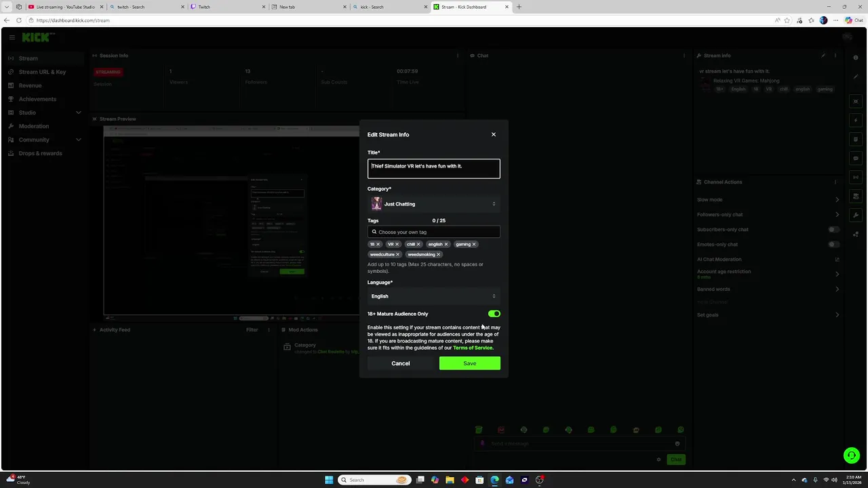Click the lightning bolt icon in right rail
Screen dimensions: 868x488
coord(856,120)
